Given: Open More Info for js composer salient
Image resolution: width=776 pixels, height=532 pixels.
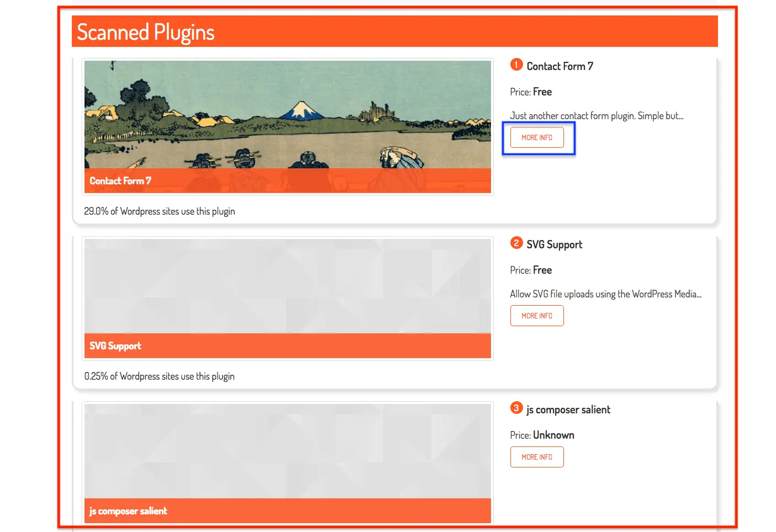Looking at the screenshot, I should (x=537, y=457).
